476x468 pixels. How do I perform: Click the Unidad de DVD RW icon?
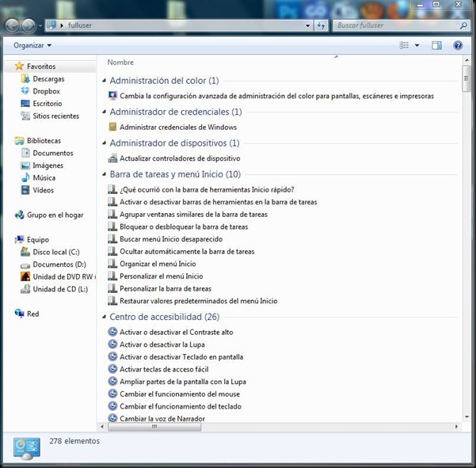[x=25, y=276]
